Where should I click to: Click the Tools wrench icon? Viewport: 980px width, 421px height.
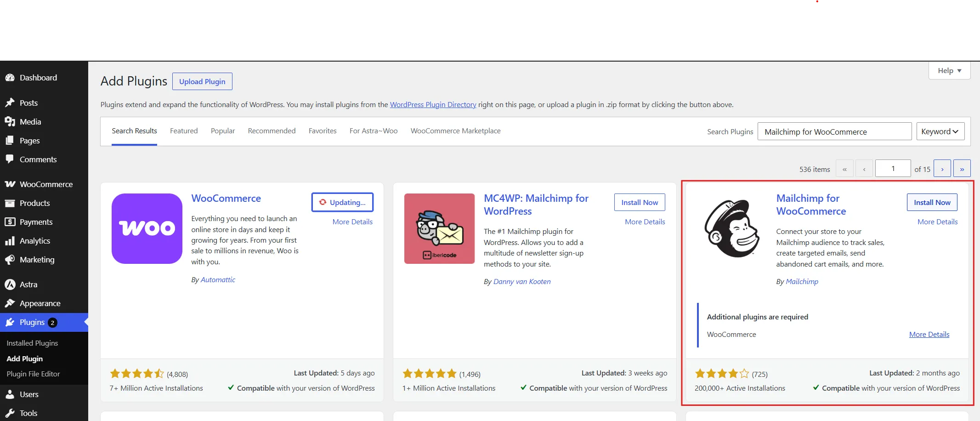click(10, 413)
